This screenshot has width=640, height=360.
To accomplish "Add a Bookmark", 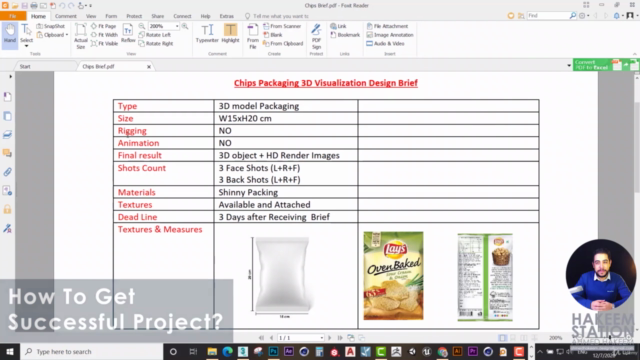I will click(x=345, y=35).
